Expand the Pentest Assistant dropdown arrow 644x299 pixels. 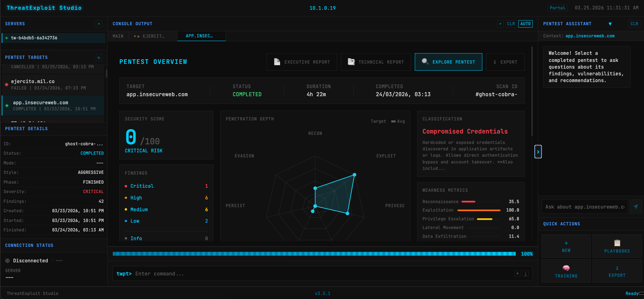[x=610, y=24]
